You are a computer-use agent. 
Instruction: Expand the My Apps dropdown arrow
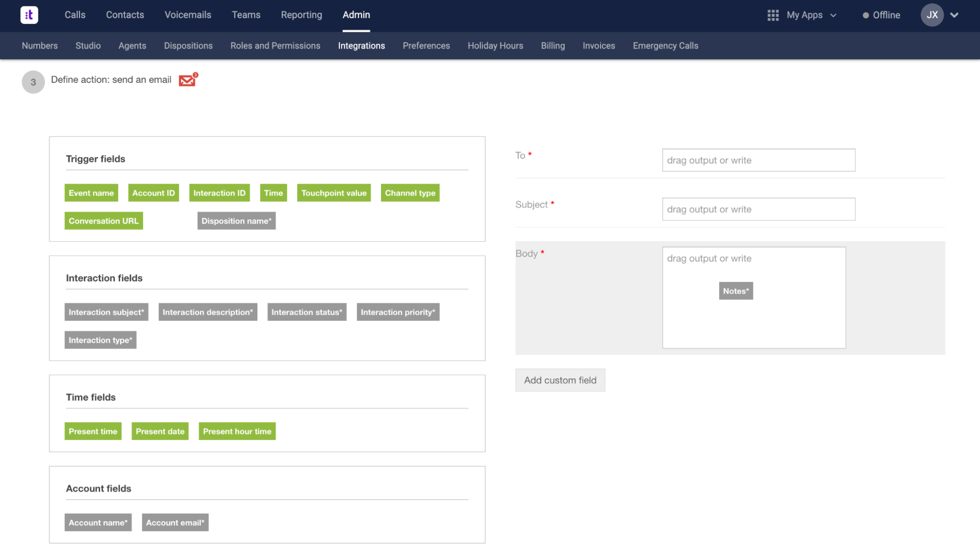[833, 15]
